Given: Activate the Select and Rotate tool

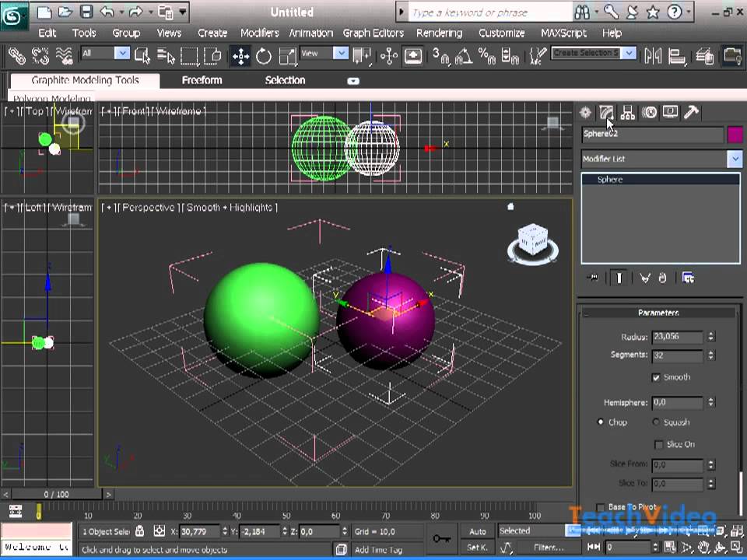Looking at the screenshot, I should tap(264, 56).
